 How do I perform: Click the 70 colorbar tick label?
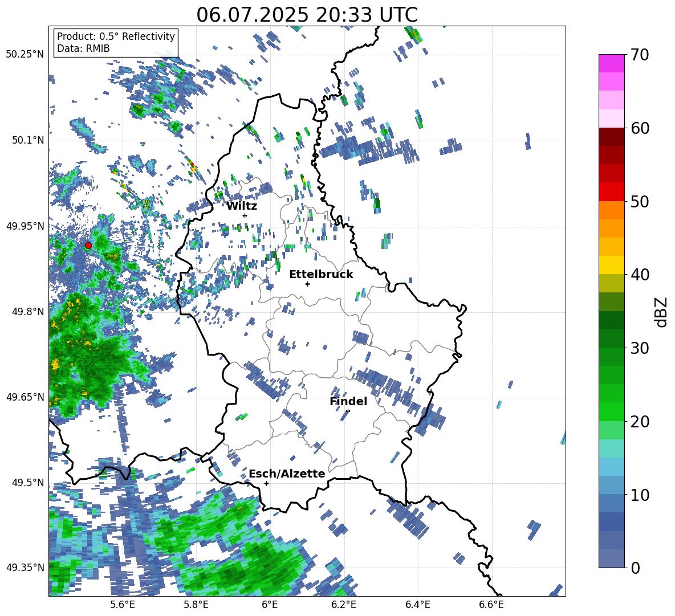click(640, 55)
